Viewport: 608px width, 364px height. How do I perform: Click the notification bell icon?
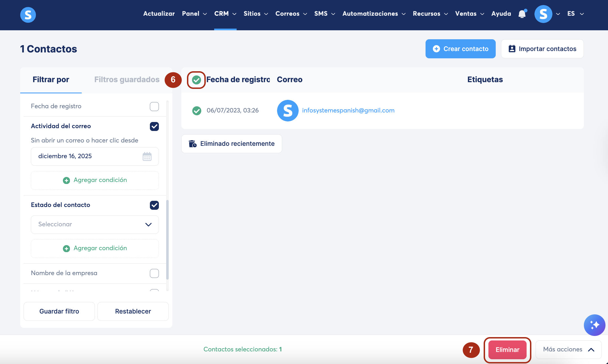point(522,14)
